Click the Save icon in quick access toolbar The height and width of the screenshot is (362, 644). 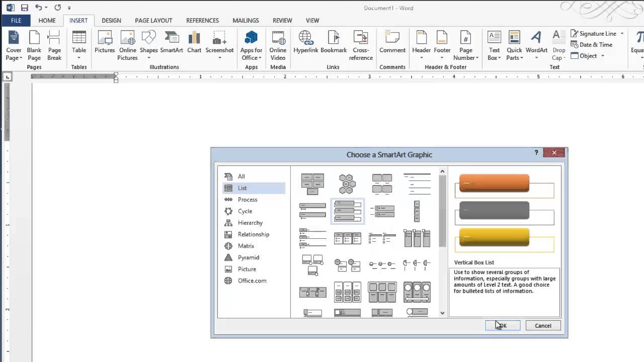[x=24, y=8]
